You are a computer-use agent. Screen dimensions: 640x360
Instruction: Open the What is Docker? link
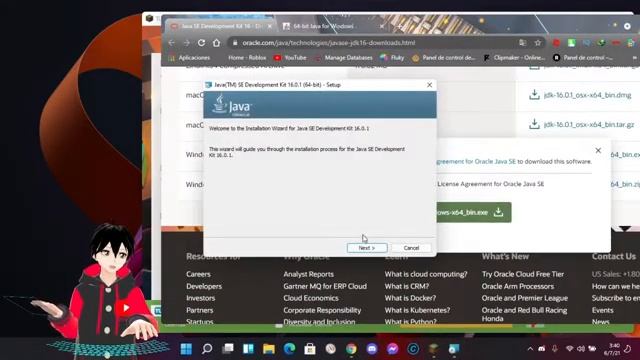tap(410, 298)
